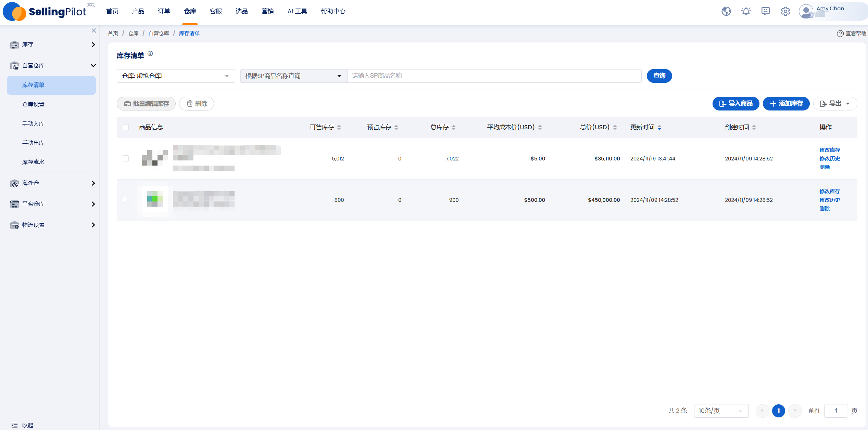Open the 根据SP商品名称查询 dropdown

coord(294,76)
